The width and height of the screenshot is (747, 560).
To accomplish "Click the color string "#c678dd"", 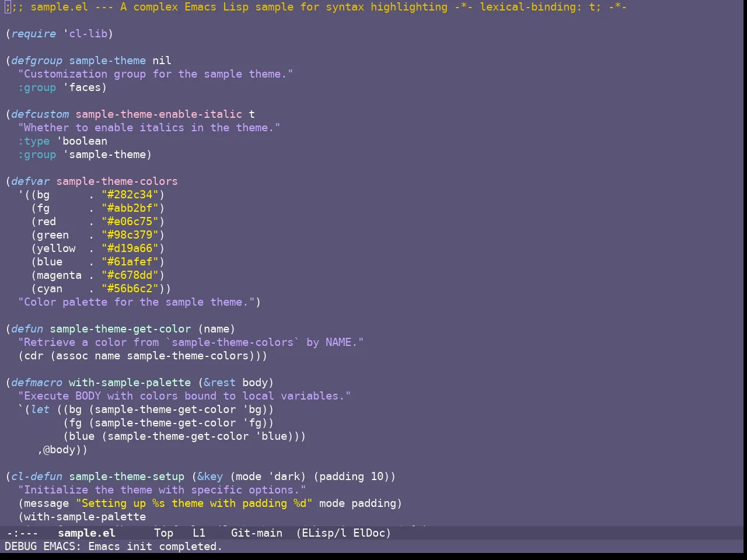I will (x=130, y=275).
